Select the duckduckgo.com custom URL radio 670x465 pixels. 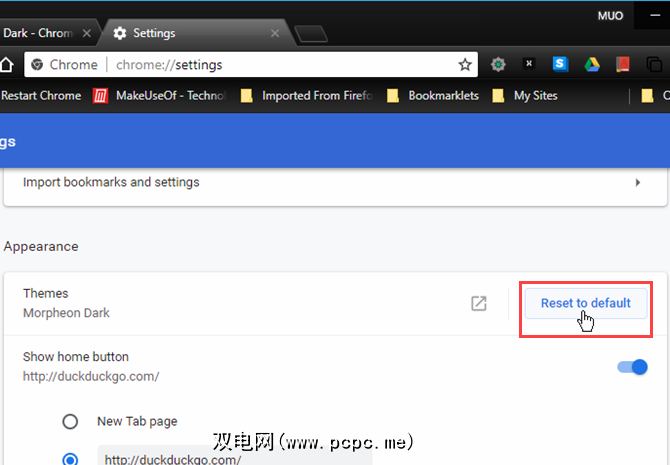click(70, 459)
